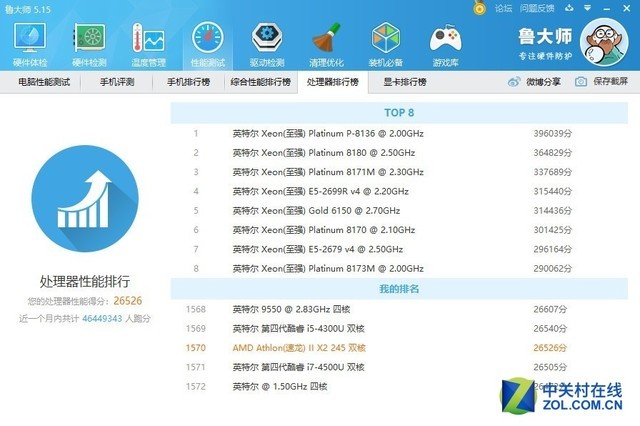The width and height of the screenshot is (640, 426).
Task: Click the 我的排名 section header
Action: tap(399, 289)
